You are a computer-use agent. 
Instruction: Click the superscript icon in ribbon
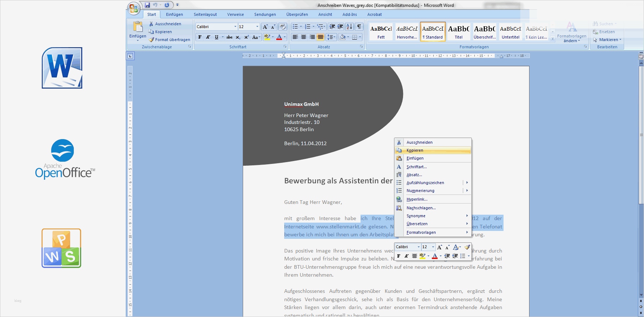point(246,37)
